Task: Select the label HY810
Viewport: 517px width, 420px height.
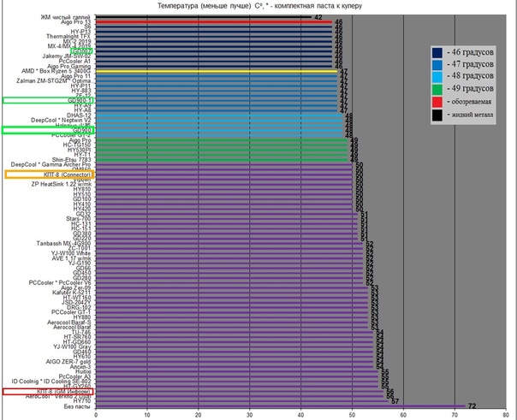Action: pyautogui.click(x=82, y=189)
